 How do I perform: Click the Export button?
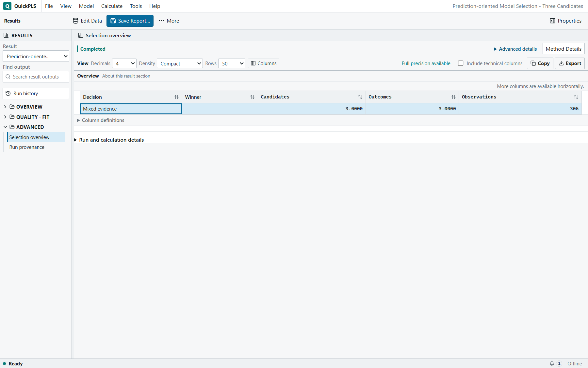click(x=570, y=63)
